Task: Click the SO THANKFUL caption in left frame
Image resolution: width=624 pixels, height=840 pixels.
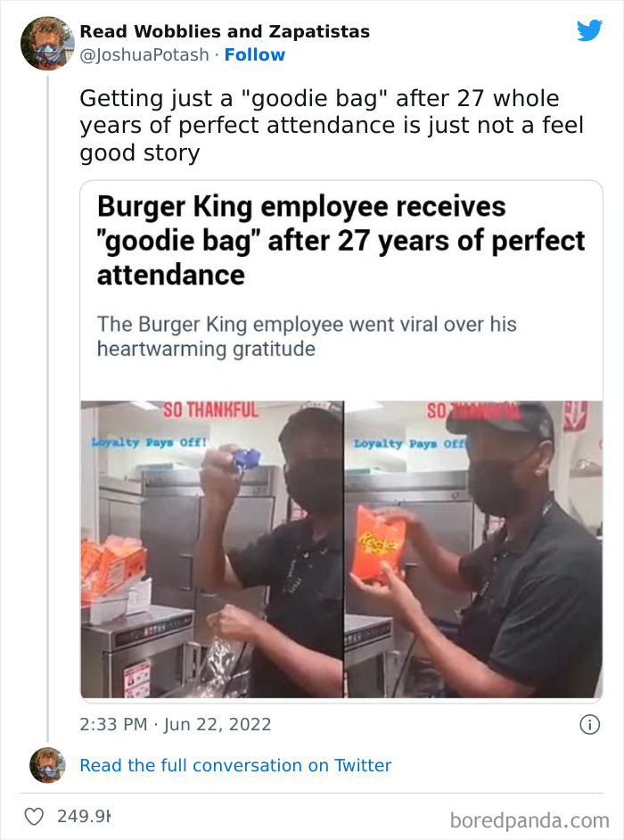Action: 210,411
